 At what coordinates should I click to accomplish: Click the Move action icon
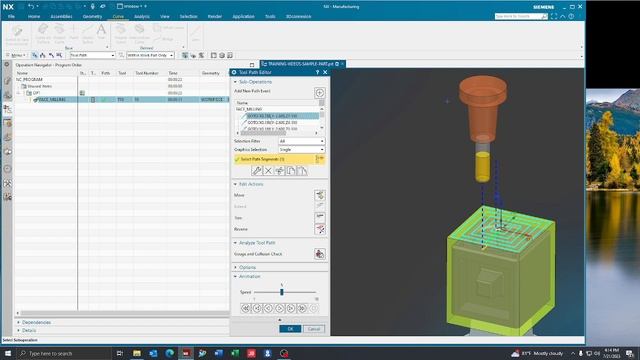click(320, 195)
